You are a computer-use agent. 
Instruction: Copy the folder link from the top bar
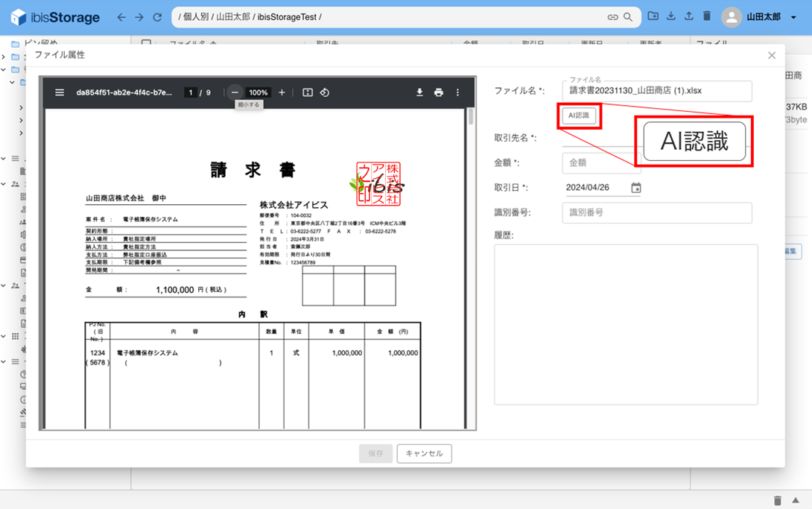(x=612, y=16)
